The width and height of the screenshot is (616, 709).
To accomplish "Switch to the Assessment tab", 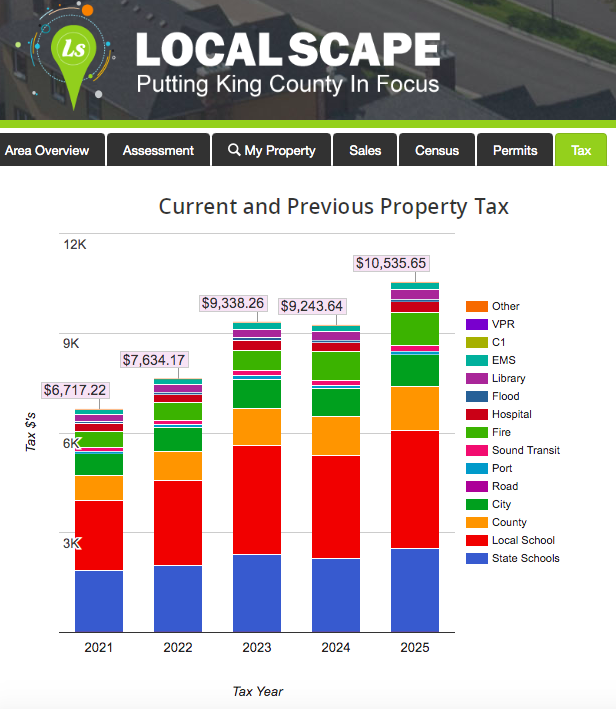I will (x=158, y=150).
